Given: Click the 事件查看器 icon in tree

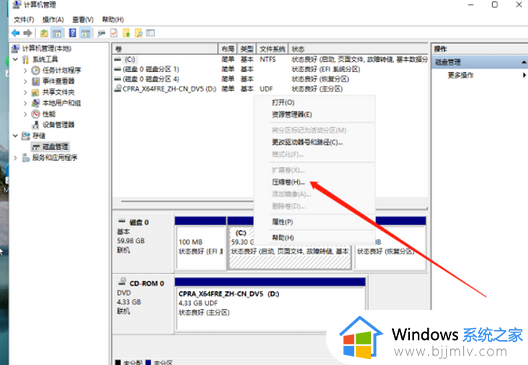Looking at the screenshot, I should click(x=35, y=81).
